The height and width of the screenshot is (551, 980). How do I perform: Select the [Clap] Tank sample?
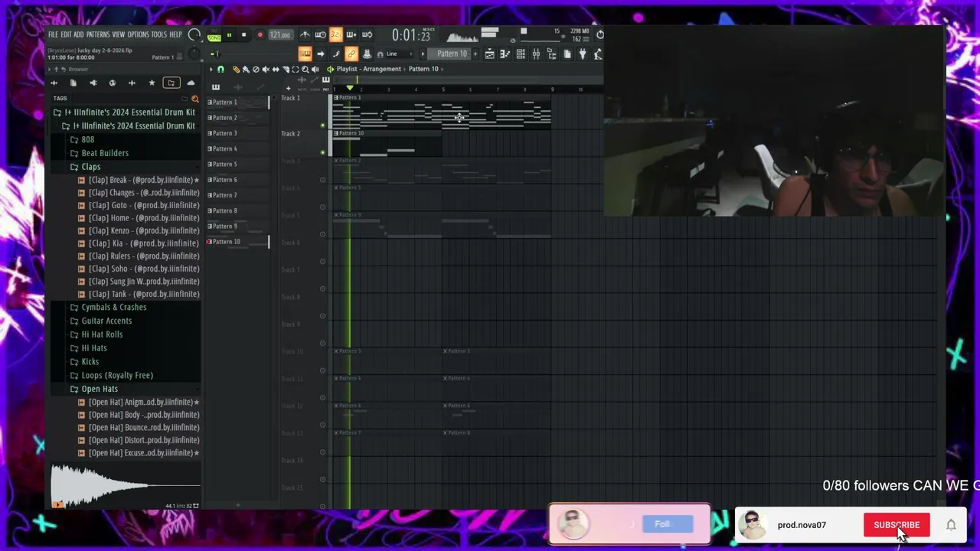tap(139, 294)
